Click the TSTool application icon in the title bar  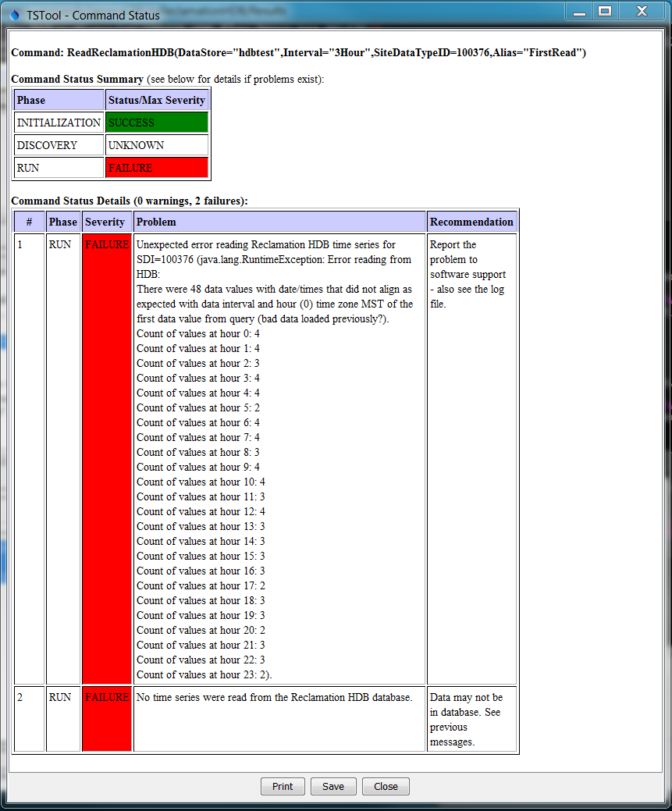click(x=12, y=12)
